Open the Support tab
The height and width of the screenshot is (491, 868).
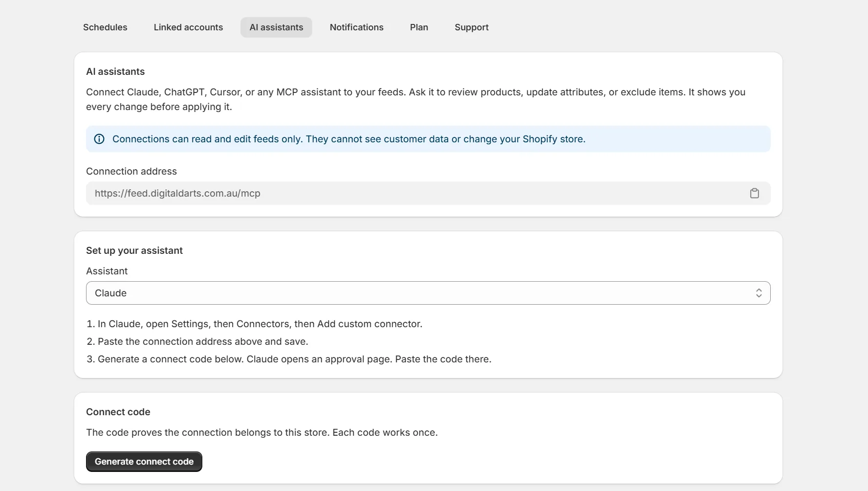pyautogui.click(x=472, y=27)
